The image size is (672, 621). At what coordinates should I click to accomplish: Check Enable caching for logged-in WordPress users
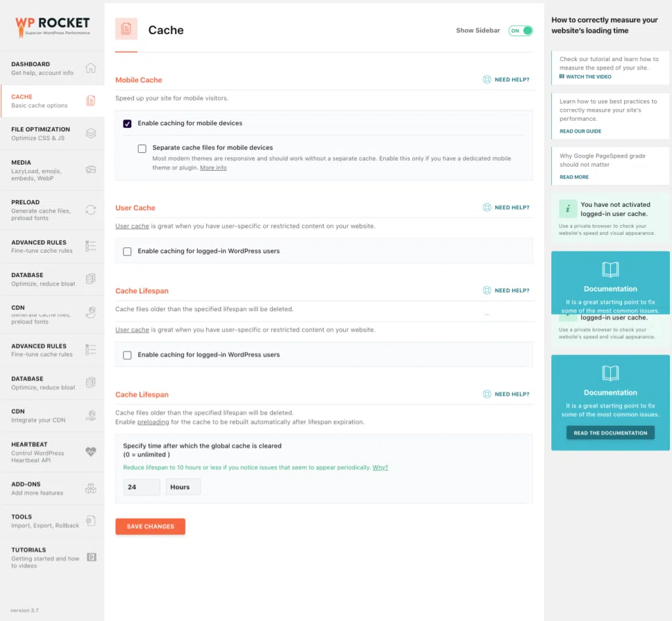click(x=127, y=251)
